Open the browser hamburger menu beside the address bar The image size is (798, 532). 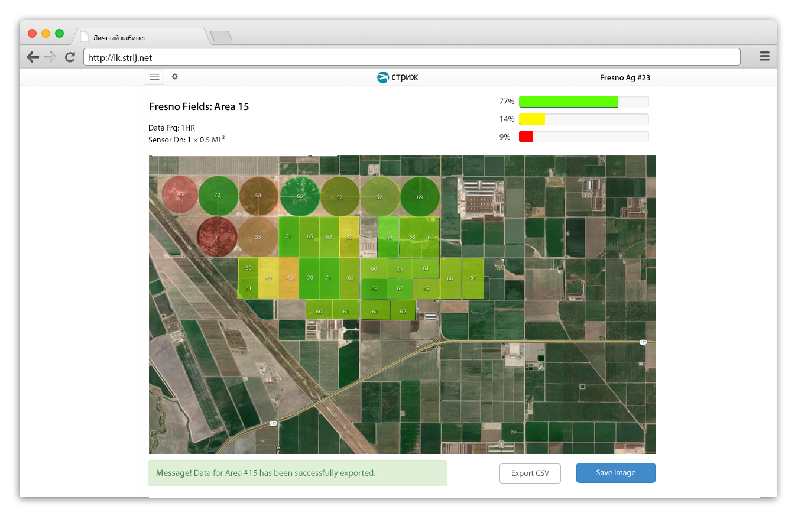(x=764, y=56)
